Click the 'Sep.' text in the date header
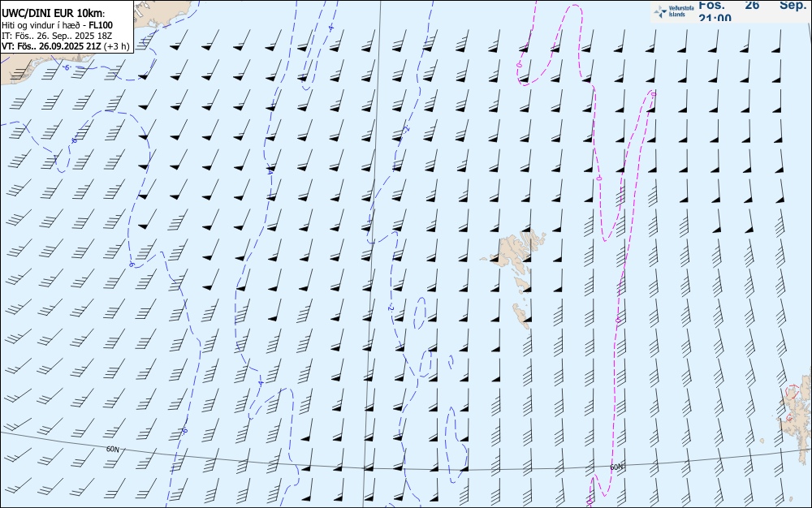The width and height of the screenshot is (812, 508). coord(793,5)
